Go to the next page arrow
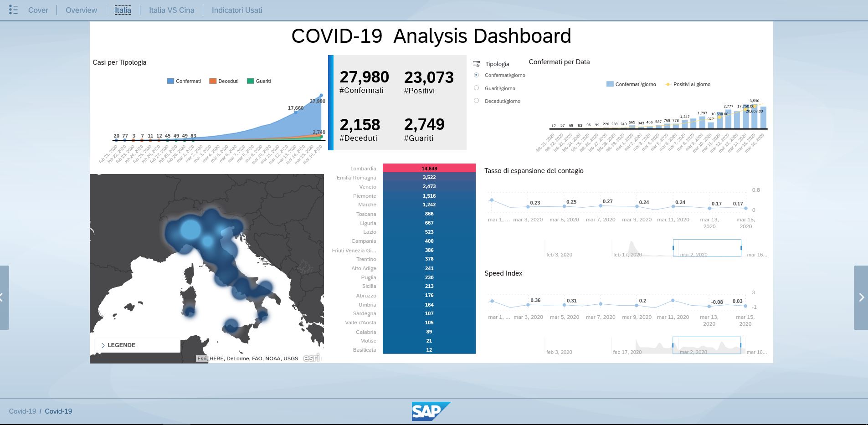This screenshot has width=868, height=425. pyautogui.click(x=861, y=297)
